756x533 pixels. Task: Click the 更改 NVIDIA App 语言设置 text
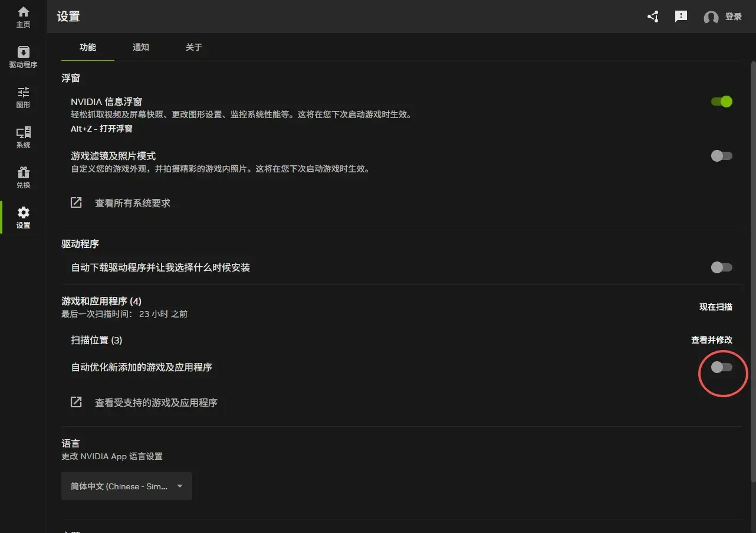tap(112, 456)
